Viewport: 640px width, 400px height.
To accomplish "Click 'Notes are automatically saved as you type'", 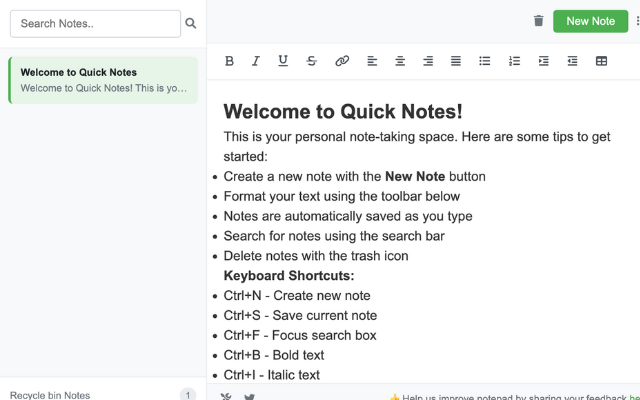I will coord(348,216).
